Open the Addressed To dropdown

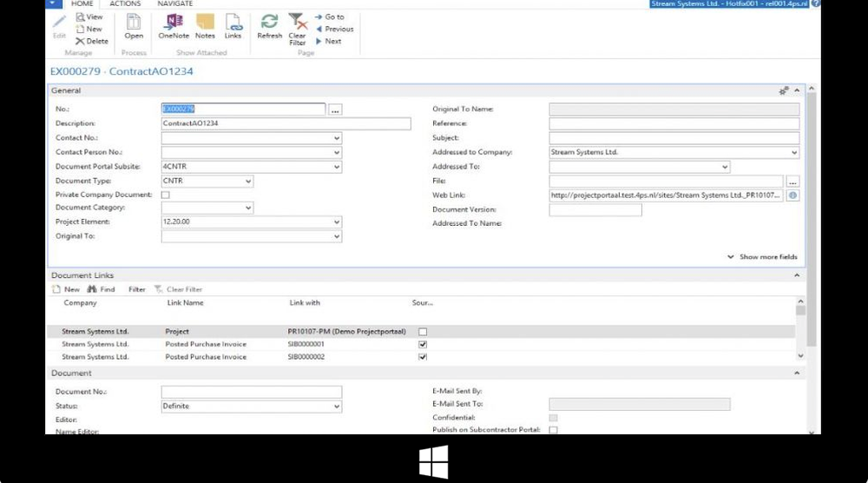725,167
